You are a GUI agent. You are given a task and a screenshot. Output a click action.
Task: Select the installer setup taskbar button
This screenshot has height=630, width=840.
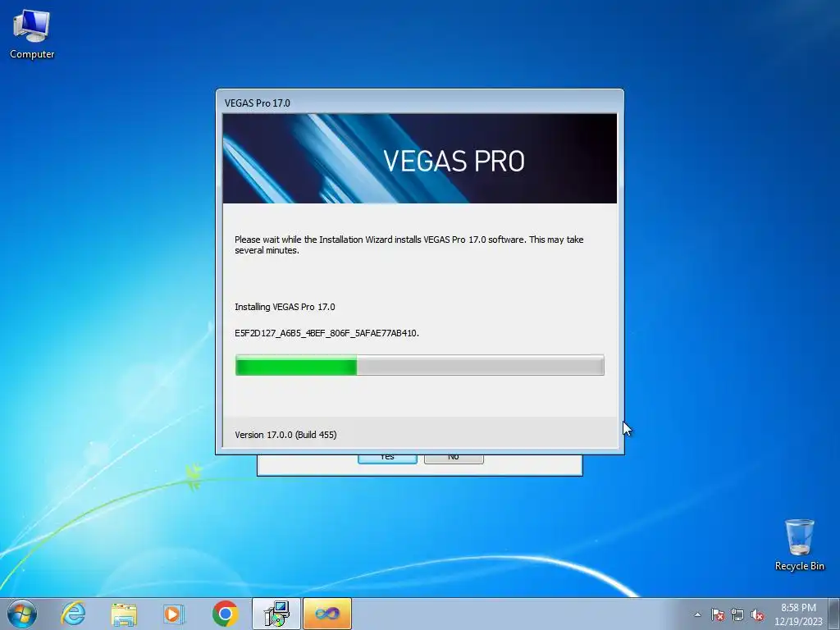tap(276, 614)
